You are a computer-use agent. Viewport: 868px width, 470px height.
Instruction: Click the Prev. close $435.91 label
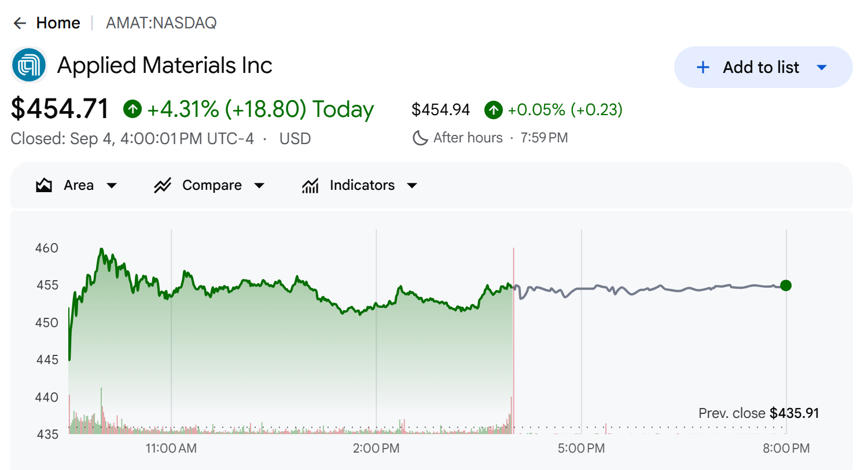(x=759, y=413)
